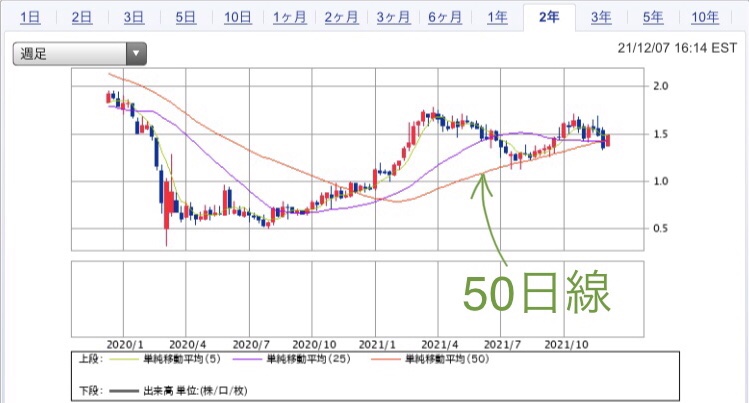Open the 週足 candle interval dropdown

click(79, 53)
